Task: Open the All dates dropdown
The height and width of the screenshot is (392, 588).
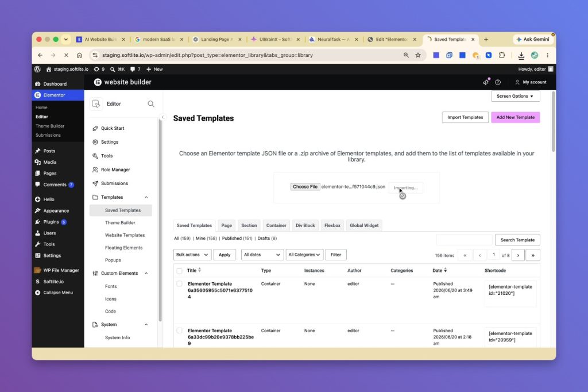Action: (x=262, y=255)
